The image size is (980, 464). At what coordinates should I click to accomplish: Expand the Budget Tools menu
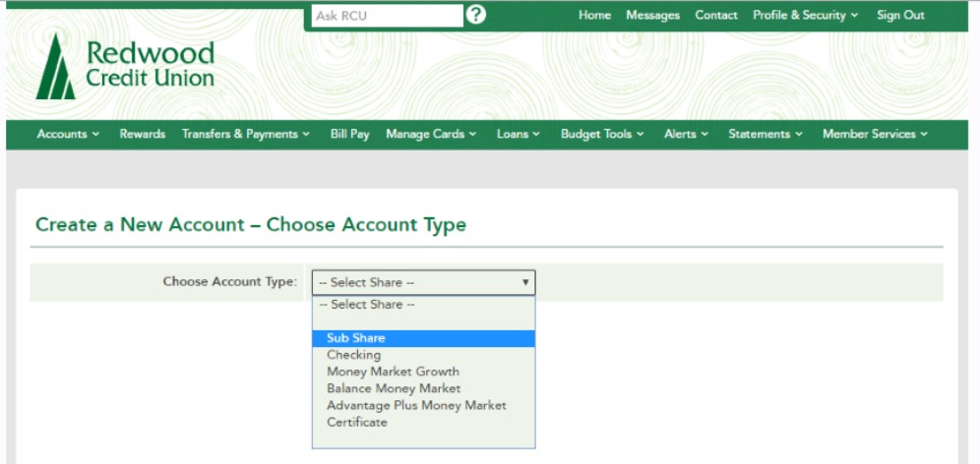pyautogui.click(x=602, y=134)
